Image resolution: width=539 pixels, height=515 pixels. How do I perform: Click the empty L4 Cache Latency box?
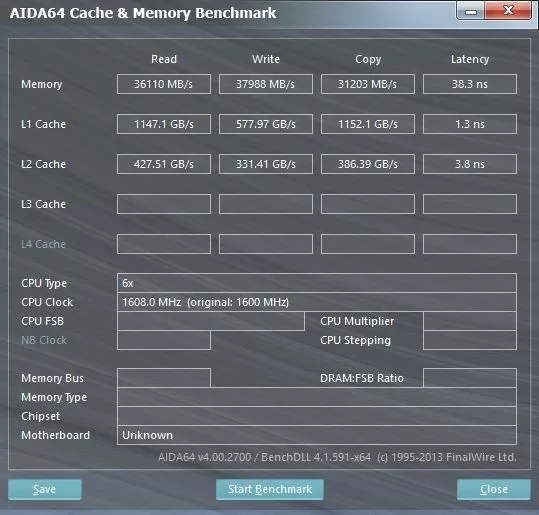click(x=470, y=244)
